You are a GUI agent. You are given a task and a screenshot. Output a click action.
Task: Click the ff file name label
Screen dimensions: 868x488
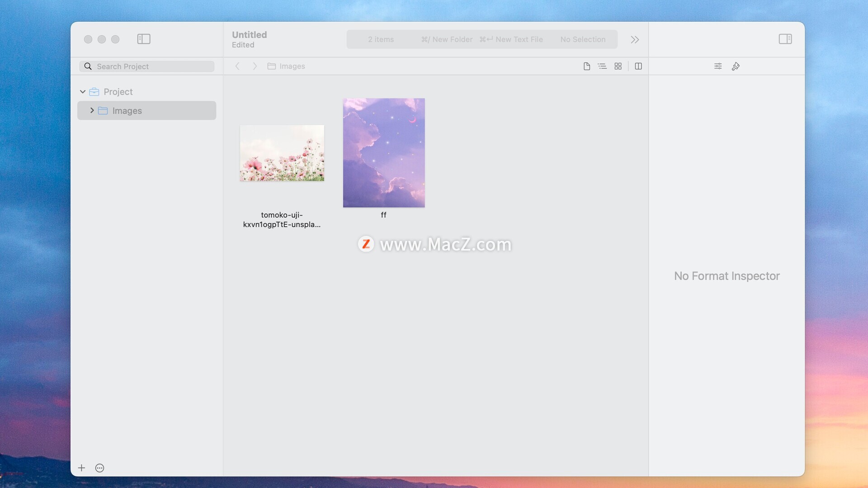point(383,215)
